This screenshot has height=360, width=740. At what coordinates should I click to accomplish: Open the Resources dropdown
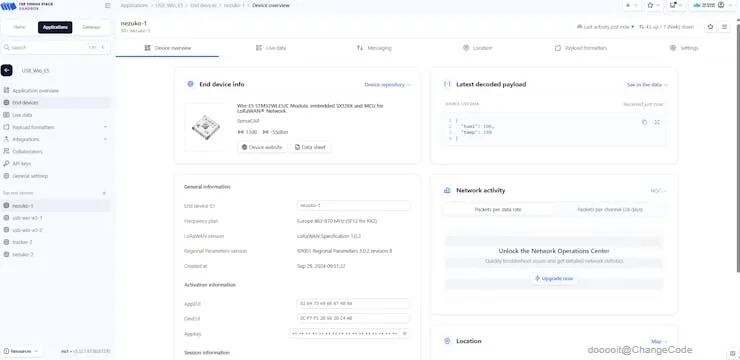pos(21,352)
